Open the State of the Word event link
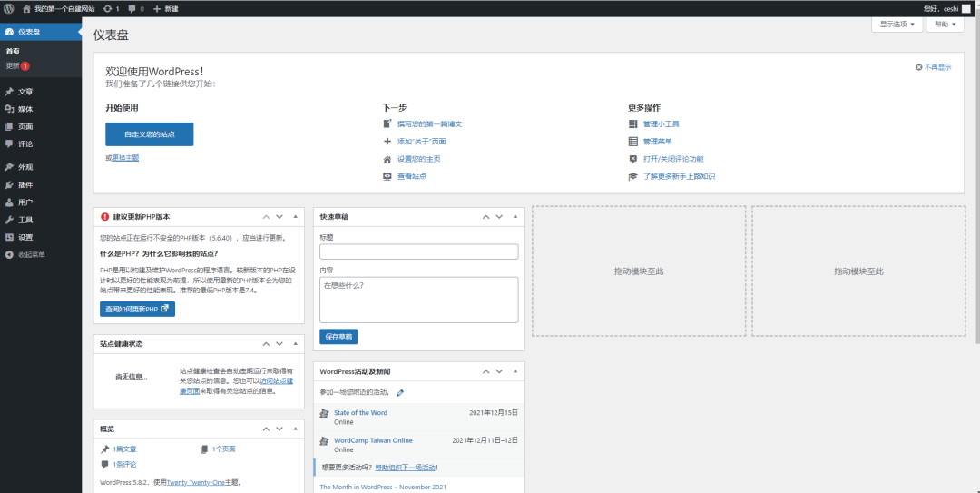 [360, 413]
